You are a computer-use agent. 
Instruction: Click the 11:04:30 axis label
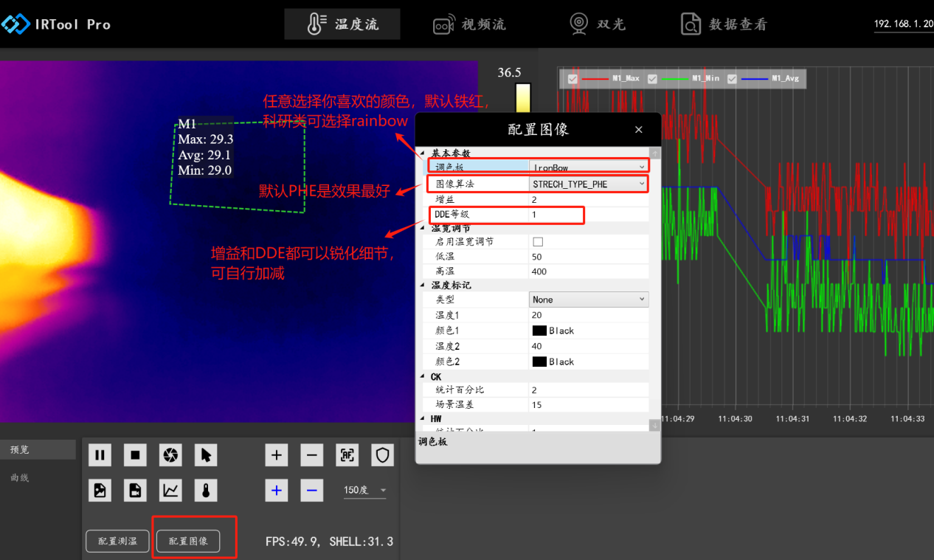pyautogui.click(x=735, y=418)
